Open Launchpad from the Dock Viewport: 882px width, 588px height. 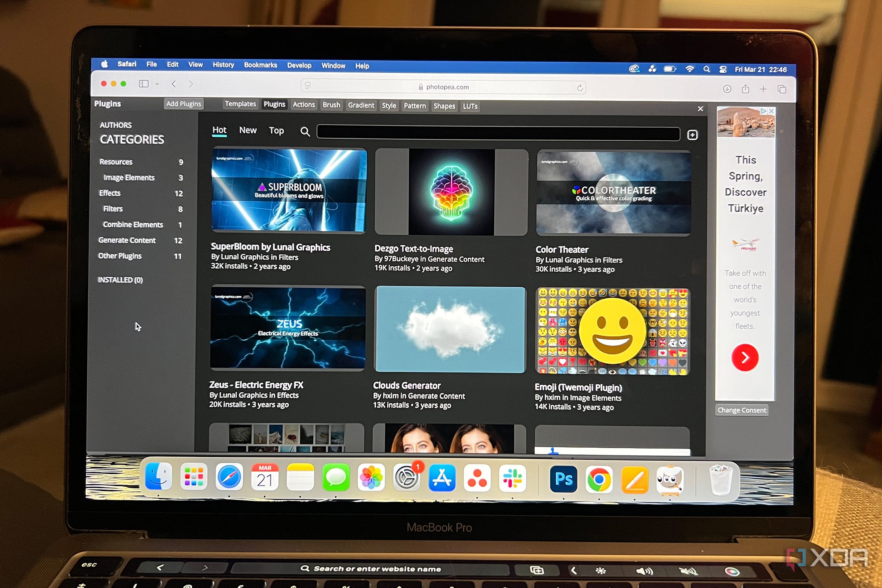pos(194,477)
